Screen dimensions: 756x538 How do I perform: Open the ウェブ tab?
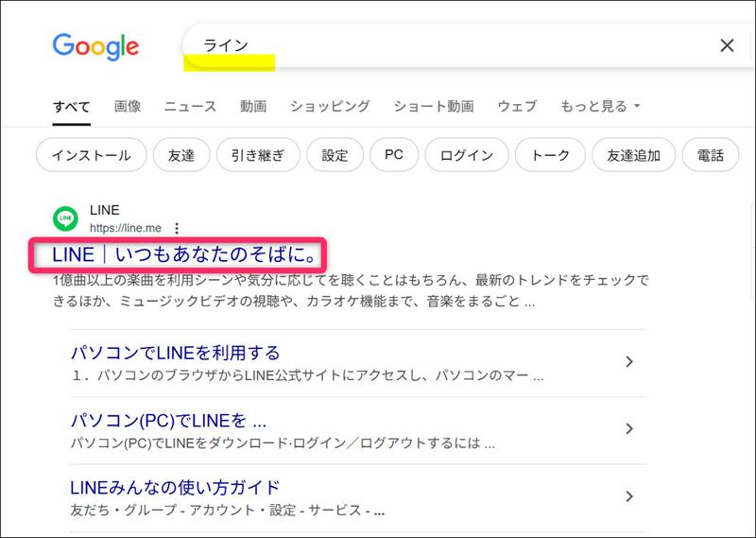[517, 106]
